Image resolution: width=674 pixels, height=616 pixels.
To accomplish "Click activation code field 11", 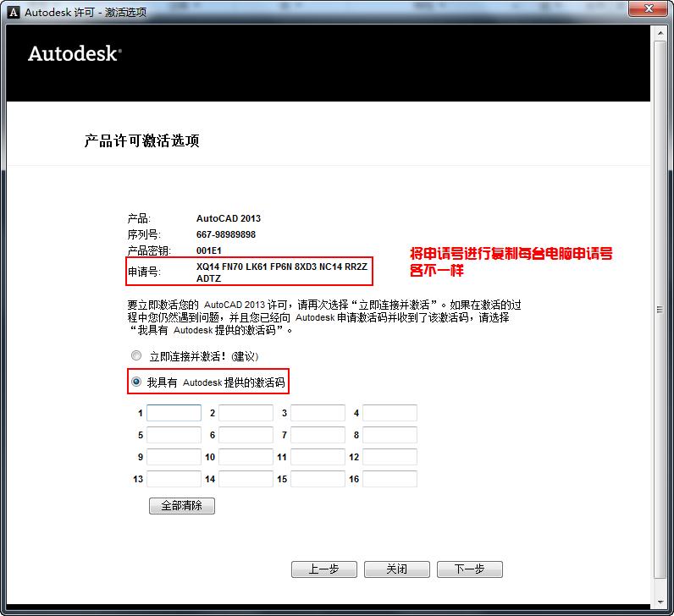I will (318, 457).
